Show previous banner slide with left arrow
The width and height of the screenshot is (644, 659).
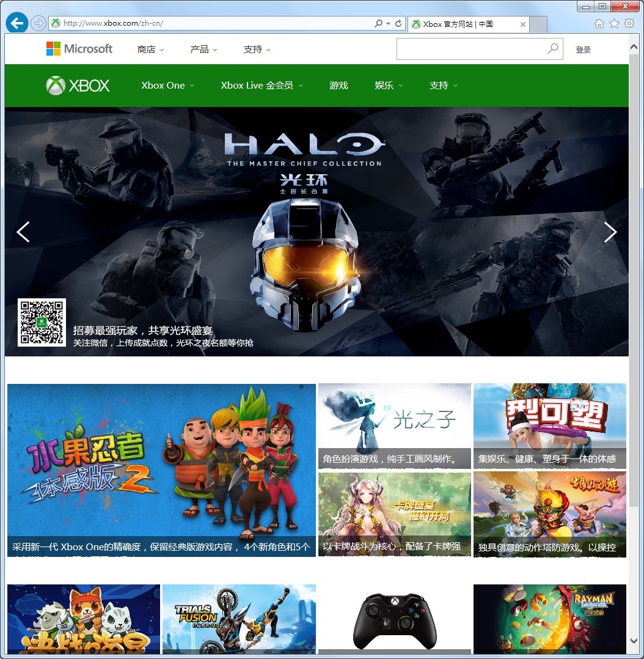[23, 232]
